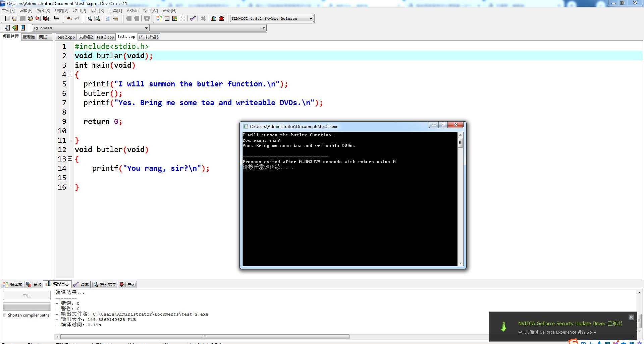Switch to the 未命名2 editor tab
Screen dimensions: 644x344
[86, 37]
